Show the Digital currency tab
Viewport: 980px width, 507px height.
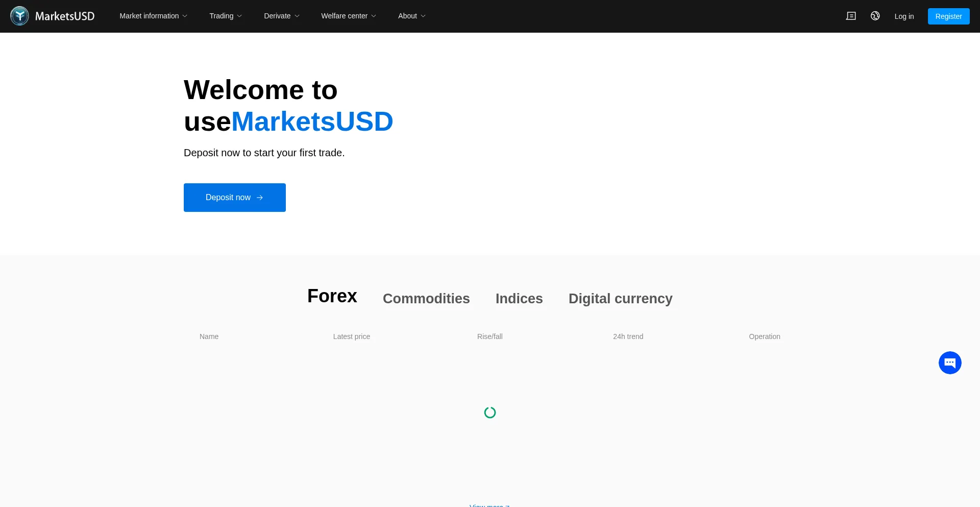click(x=620, y=298)
